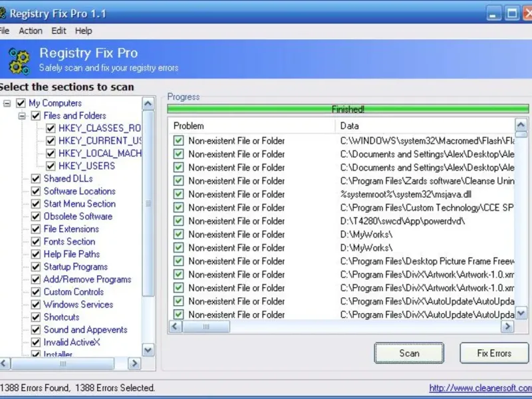Click results list scroll up arrow

521,125
